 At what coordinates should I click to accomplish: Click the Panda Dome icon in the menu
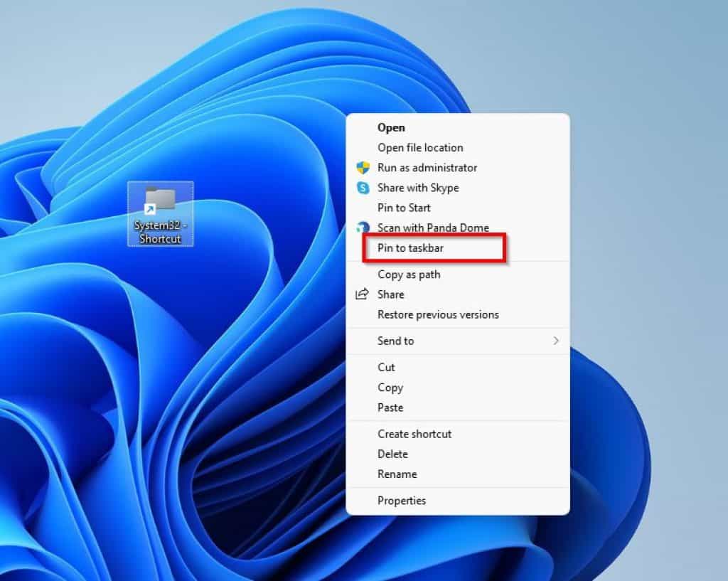(x=363, y=228)
